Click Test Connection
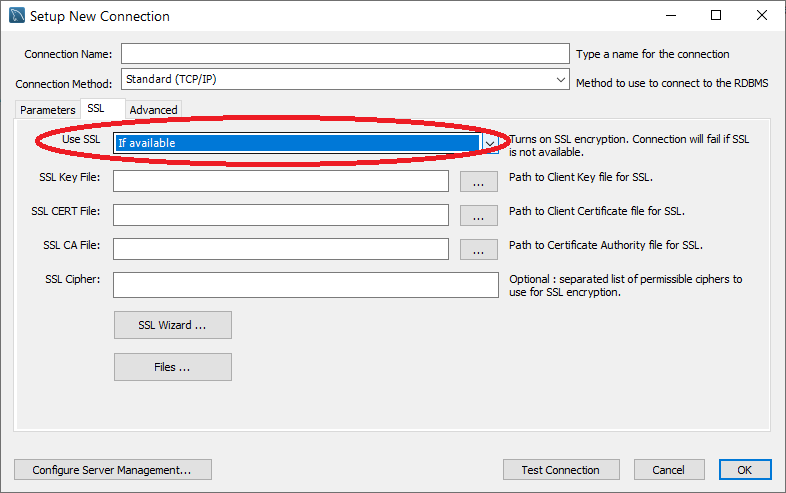 click(560, 470)
